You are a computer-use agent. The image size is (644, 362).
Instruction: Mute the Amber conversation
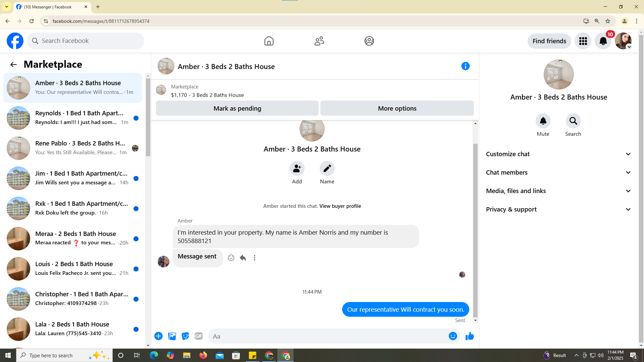point(543,121)
